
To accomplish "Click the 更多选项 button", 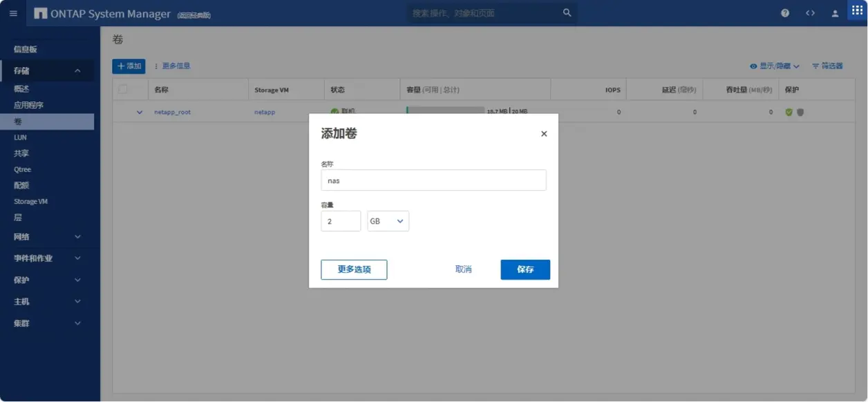I will coord(354,269).
